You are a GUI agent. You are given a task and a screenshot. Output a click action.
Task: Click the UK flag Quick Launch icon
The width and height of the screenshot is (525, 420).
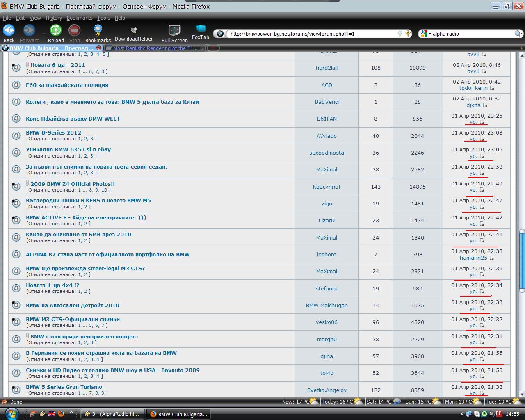(52, 414)
